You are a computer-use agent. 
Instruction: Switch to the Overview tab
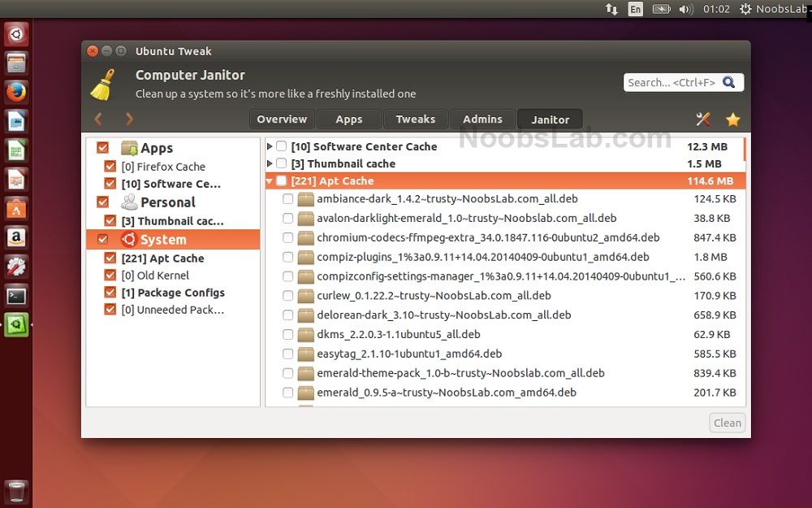(282, 119)
